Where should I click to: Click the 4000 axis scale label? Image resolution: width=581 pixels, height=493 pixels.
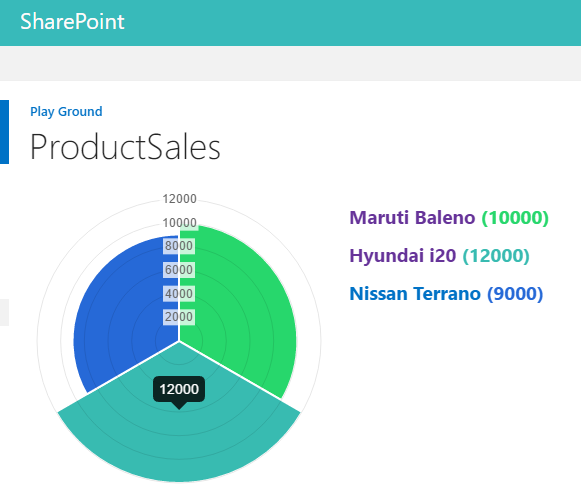click(179, 293)
